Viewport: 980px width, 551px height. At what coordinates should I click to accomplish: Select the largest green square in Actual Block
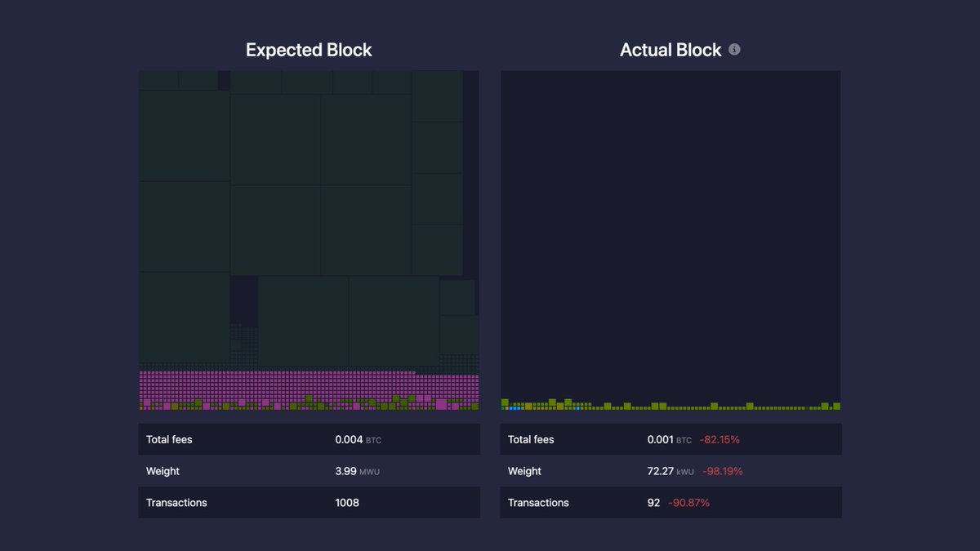pos(552,402)
